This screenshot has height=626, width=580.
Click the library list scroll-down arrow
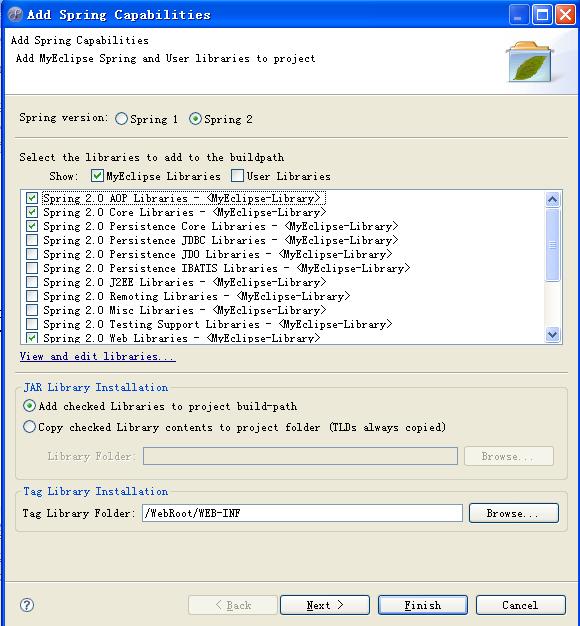552,334
